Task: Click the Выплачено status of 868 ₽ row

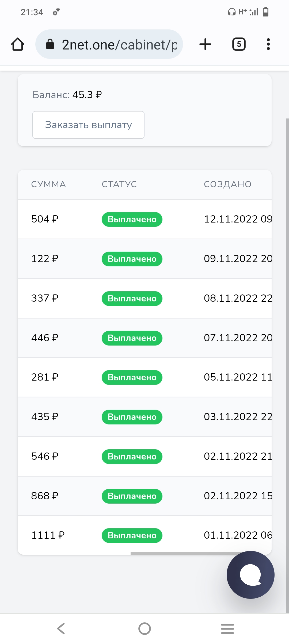Action: (x=132, y=496)
